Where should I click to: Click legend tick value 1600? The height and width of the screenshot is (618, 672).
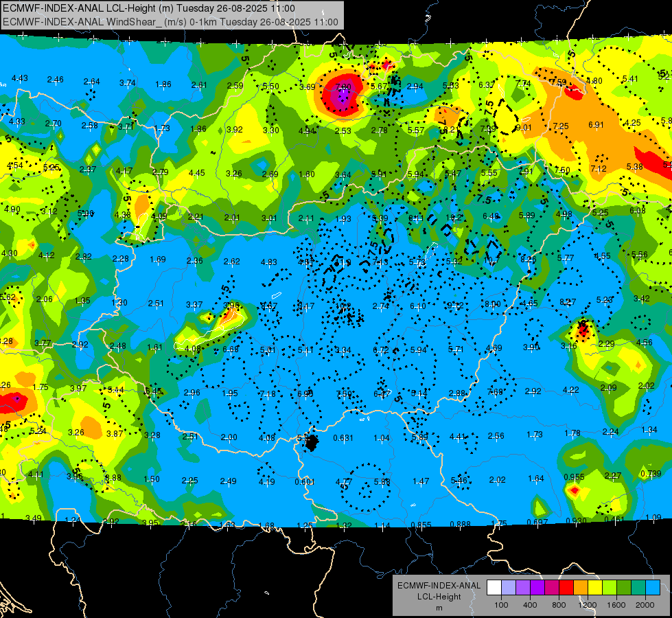[x=616, y=605]
